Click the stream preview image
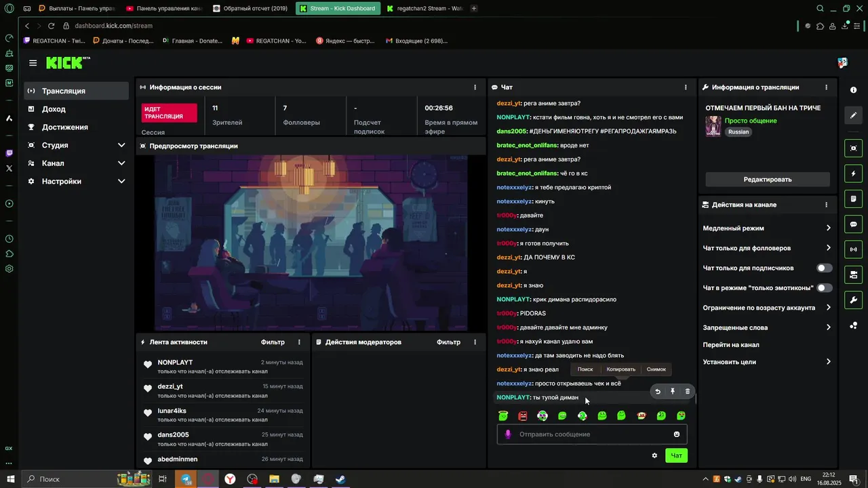This screenshot has width=868, height=488. pyautogui.click(x=311, y=243)
